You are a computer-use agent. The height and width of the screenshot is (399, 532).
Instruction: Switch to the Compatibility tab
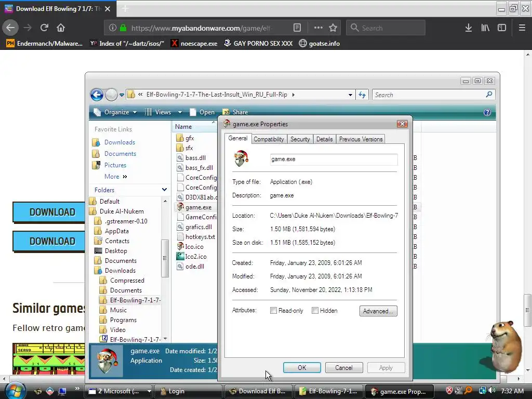tap(269, 139)
